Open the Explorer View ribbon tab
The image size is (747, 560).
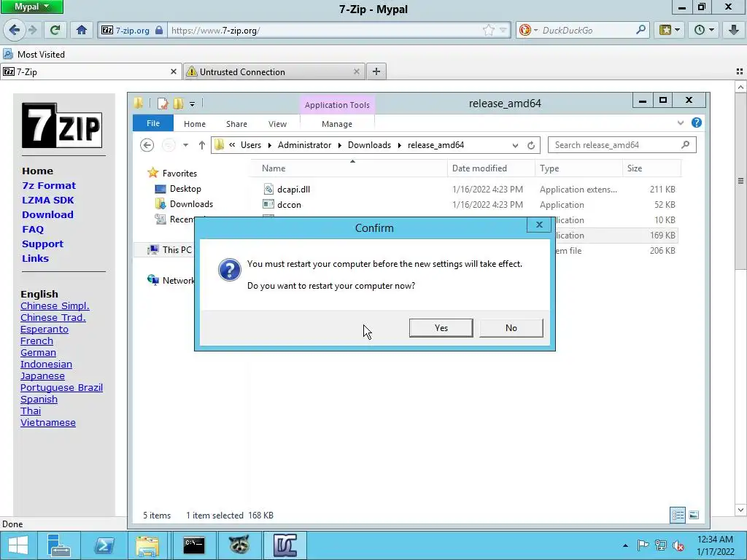[x=277, y=124]
